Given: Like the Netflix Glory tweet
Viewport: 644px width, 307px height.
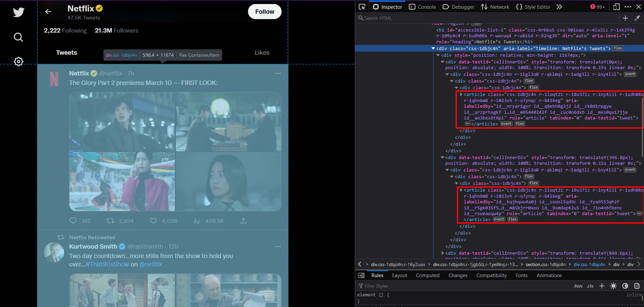Looking at the screenshot, I should (153, 221).
